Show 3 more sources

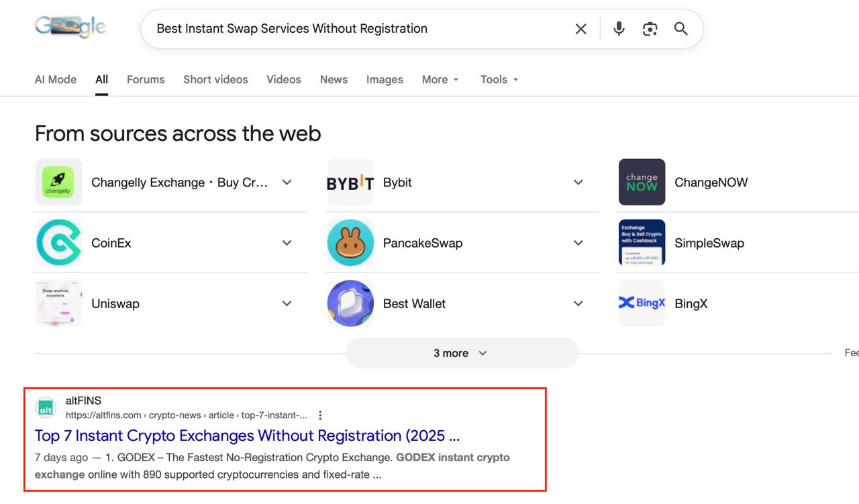point(462,353)
